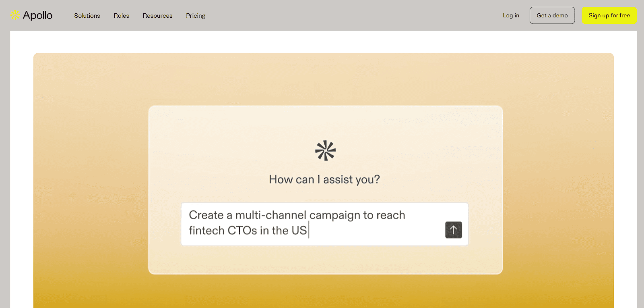Submit the prompt with the up-arrow icon
The image size is (644, 308).
tap(453, 230)
